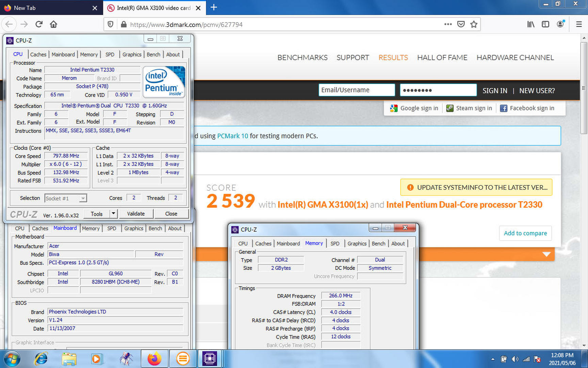This screenshot has width=588, height=368.
Task: Launch Internet Explorer from taskbar
Action: tap(41, 359)
